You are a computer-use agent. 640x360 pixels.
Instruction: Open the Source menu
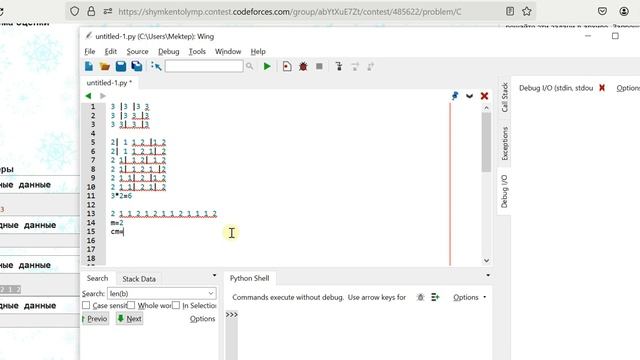tap(138, 51)
